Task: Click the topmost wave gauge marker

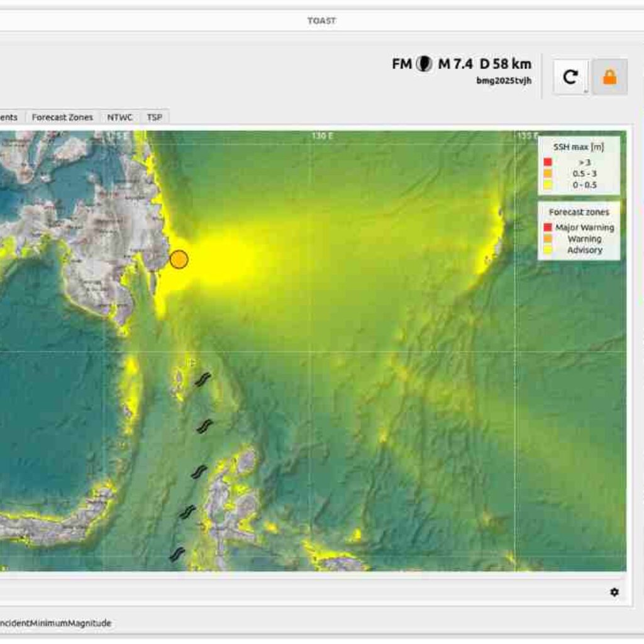Action: (x=203, y=379)
